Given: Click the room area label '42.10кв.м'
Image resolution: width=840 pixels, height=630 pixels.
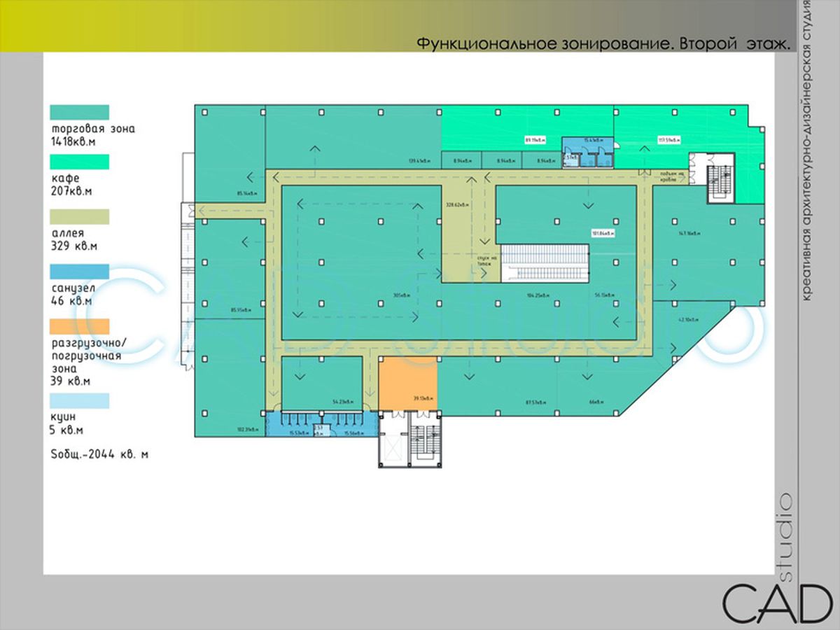Looking at the screenshot, I should [689, 318].
